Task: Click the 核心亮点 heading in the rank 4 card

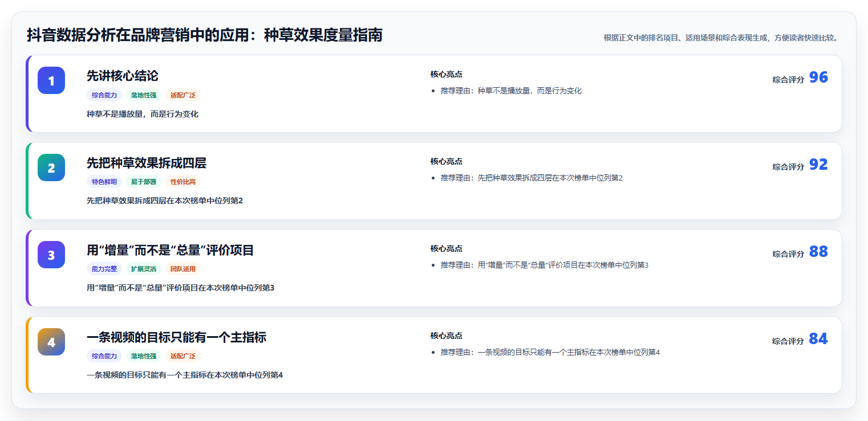Action: click(x=447, y=336)
